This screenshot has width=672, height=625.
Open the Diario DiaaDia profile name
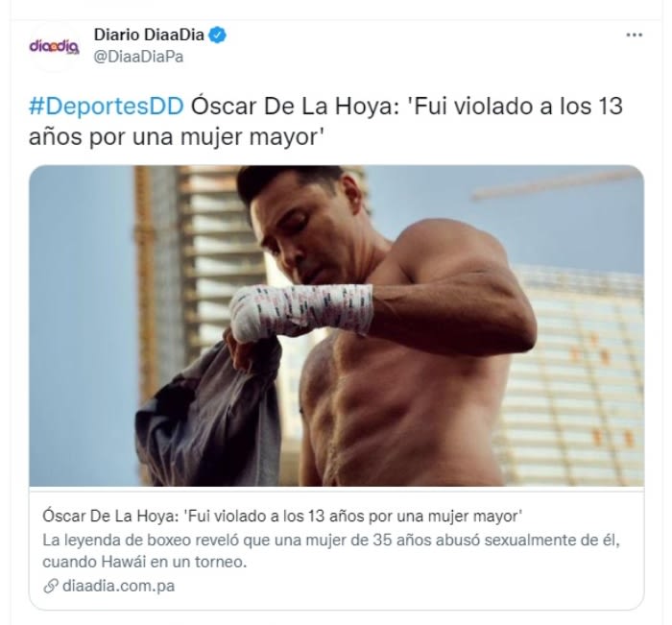[x=149, y=35]
